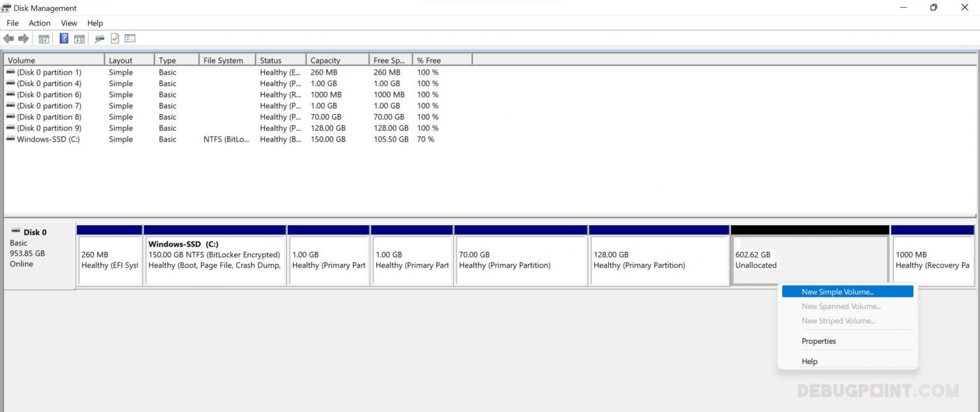Select the 70.00 GB primary partition block

click(x=520, y=260)
